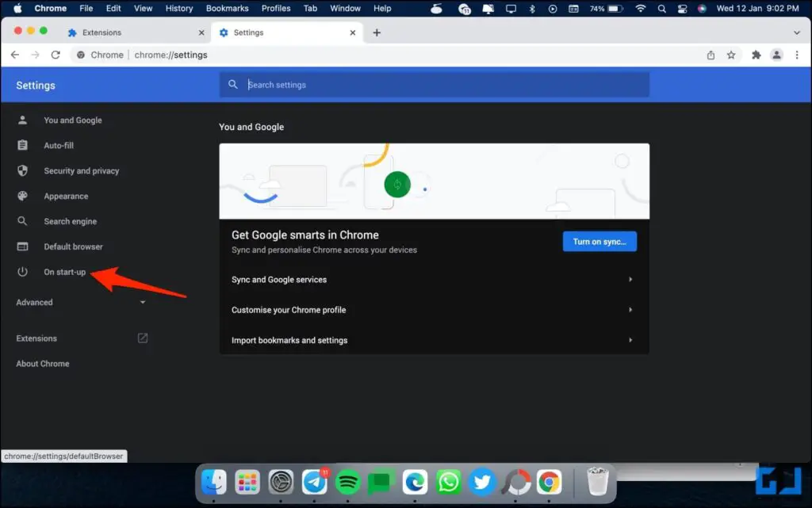Open Sync and Google services
Viewport: 812px width, 508px height.
coord(434,279)
